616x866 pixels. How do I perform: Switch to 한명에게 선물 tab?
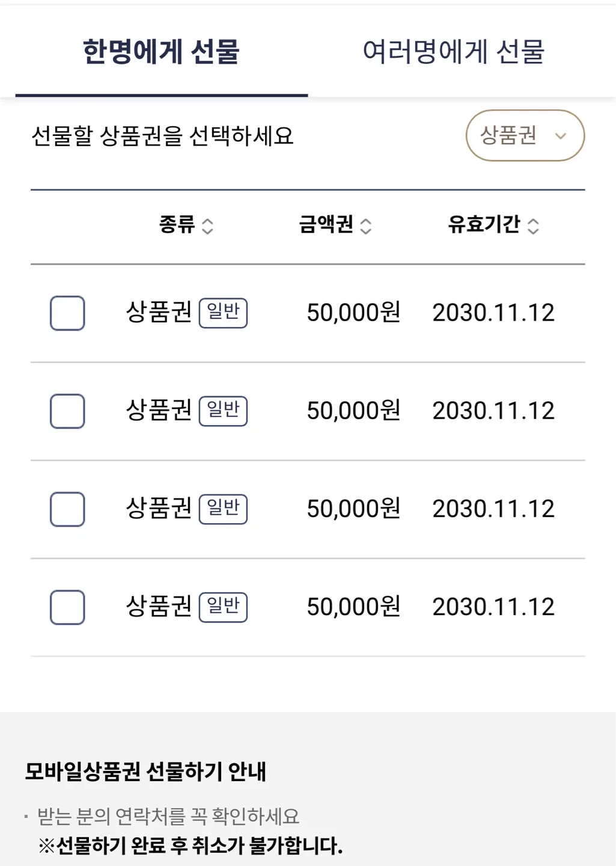click(x=161, y=52)
